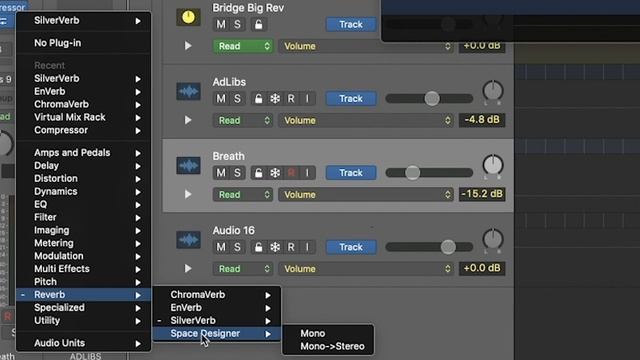Click the Breath waveform track icon
The width and height of the screenshot is (640, 360).
click(x=188, y=166)
